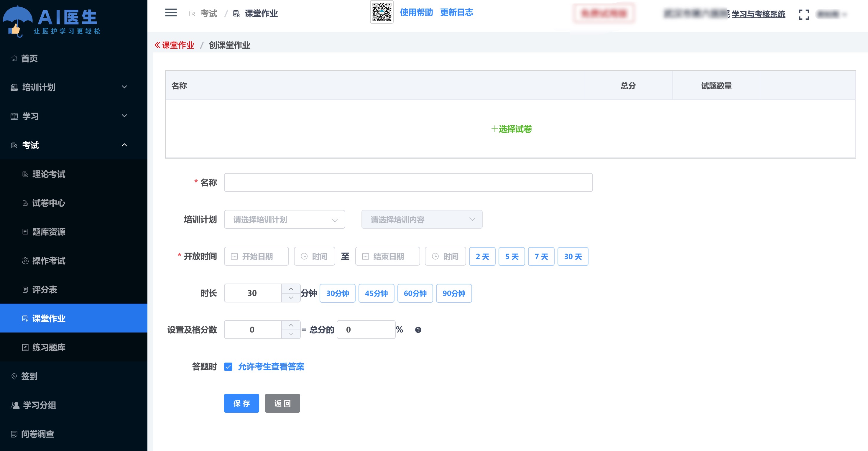Set open period to 7 天
This screenshot has height=451, width=868.
click(541, 256)
